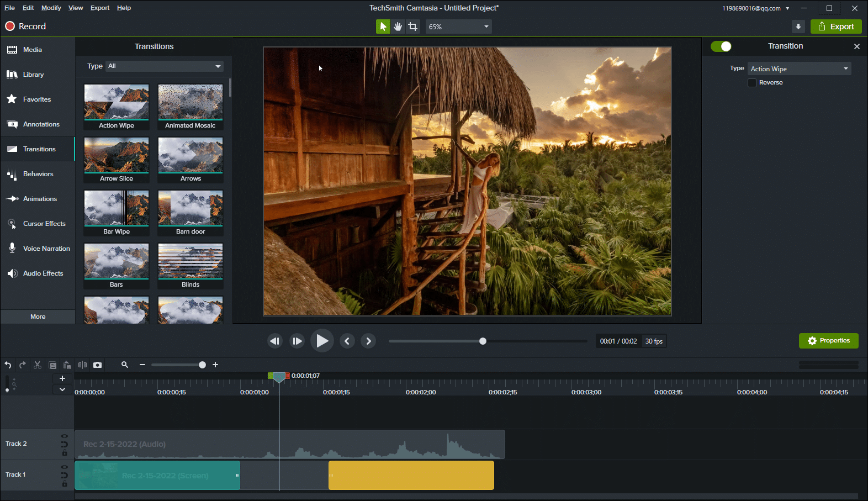This screenshot has height=501, width=868.
Task: Click the green Export button
Action: (836, 27)
